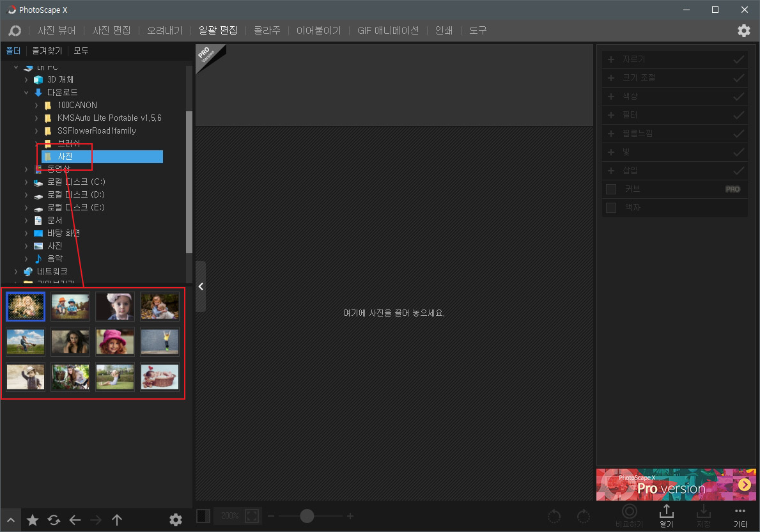Check the 커브 checkbox
The image size is (760, 532).
click(x=610, y=189)
